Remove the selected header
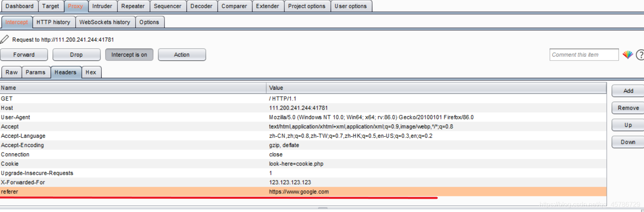The image size is (644, 212). (628, 108)
